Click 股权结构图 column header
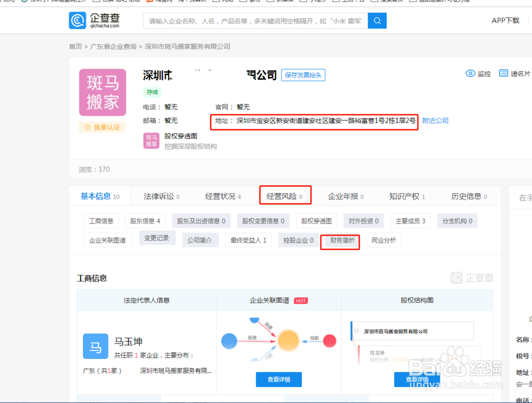This screenshot has height=403, width=532. [417, 300]
